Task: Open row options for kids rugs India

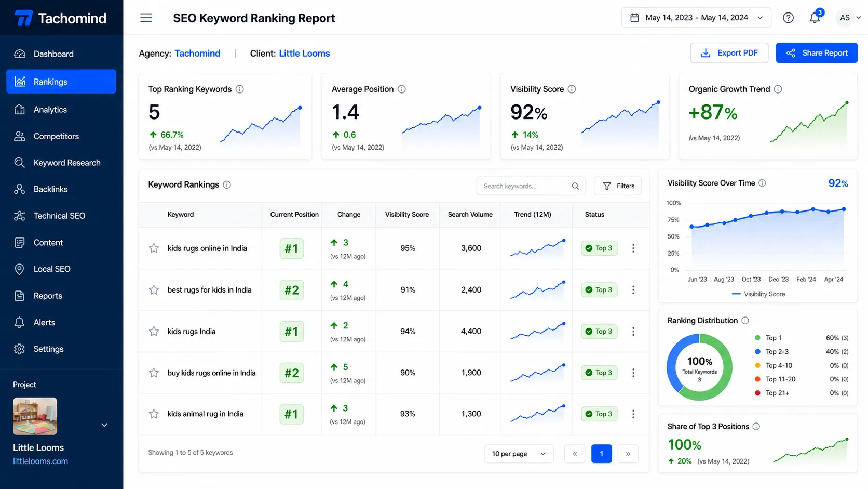Action: click(633, 332)
